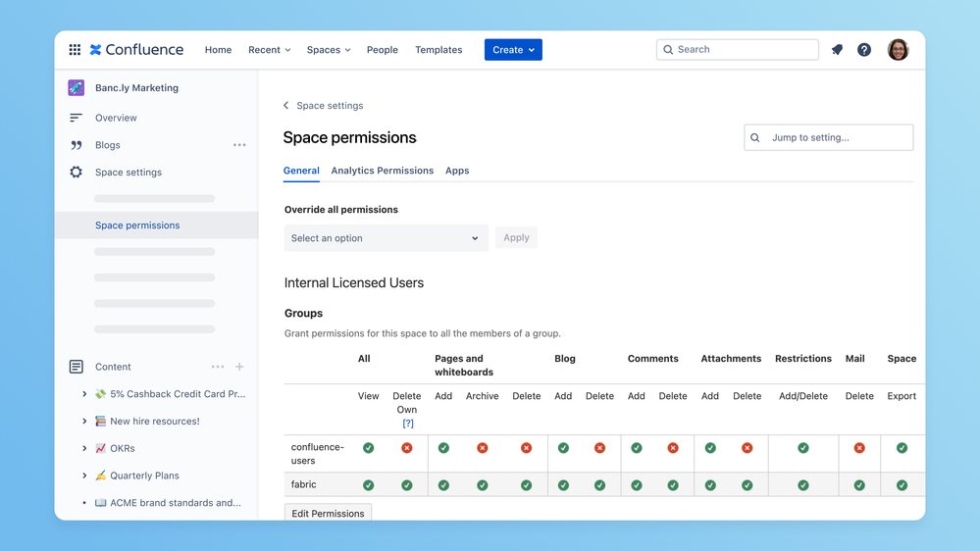Click confluence-users Space Export checkmark
This screenshot has width=980, height=551.
tap(902, 448)
